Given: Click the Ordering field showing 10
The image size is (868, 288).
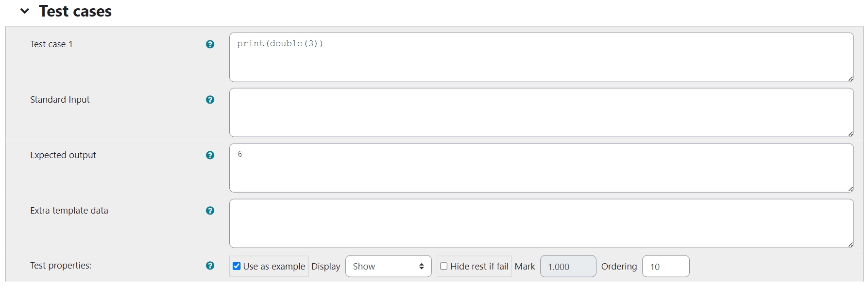Looking at the screenshot, I should [x=665, y=266].
